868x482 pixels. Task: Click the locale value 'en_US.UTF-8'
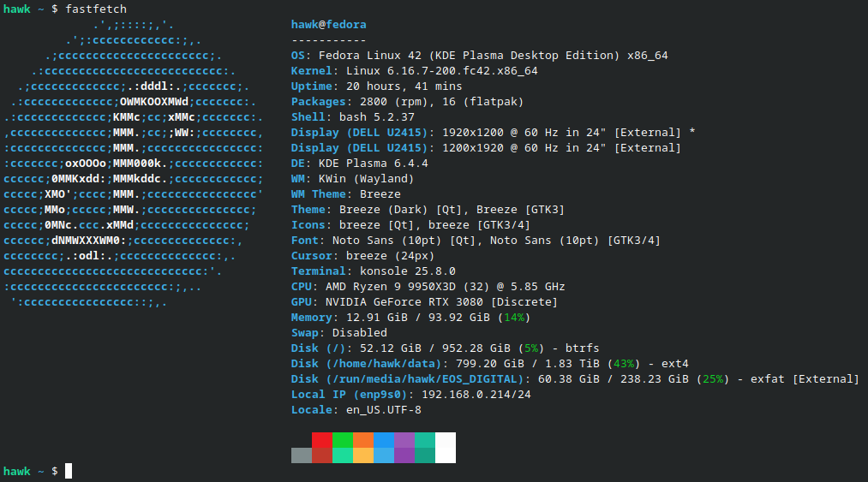pos(384,410)
